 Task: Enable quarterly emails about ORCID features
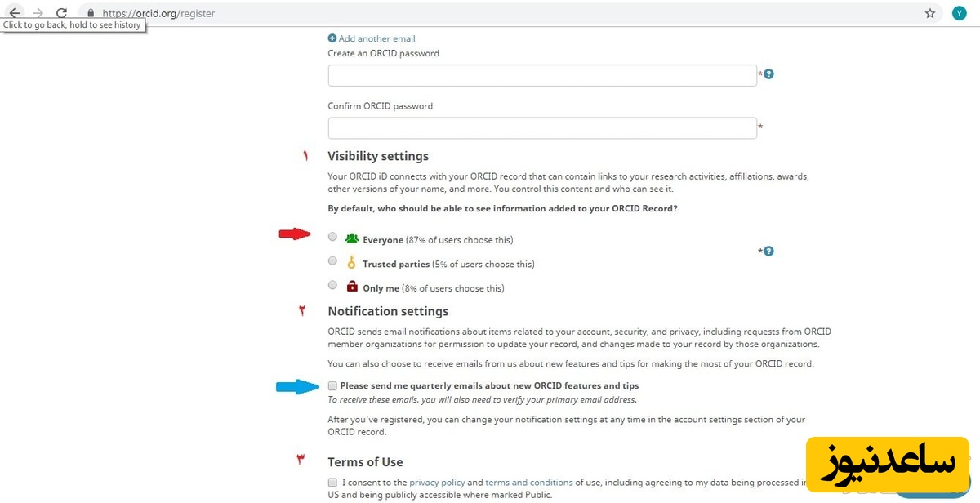pos(332,385)
